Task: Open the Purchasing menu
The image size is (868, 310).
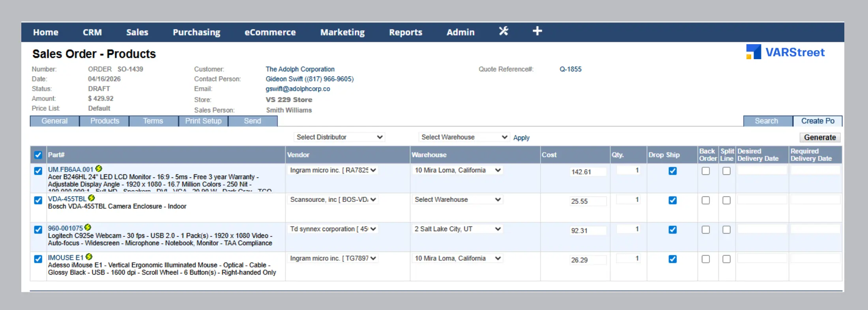Action: pos(196,32)
